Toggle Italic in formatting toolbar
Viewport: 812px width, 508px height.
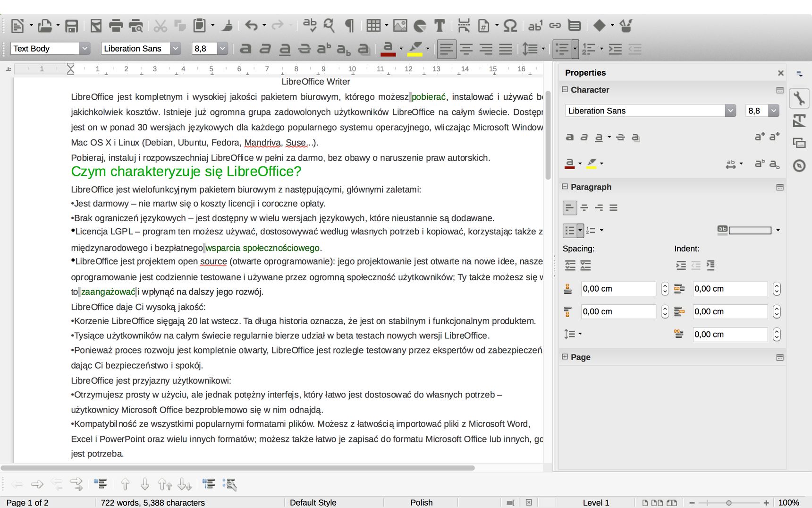(265, 49)
